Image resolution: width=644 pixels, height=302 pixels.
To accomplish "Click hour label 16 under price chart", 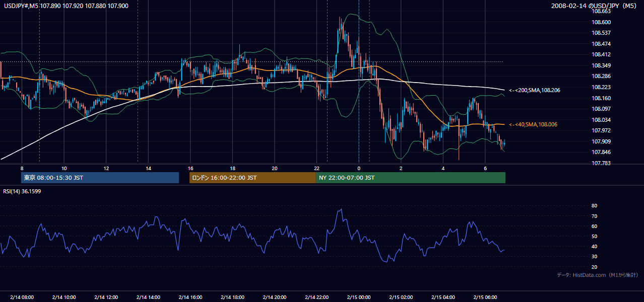I will [x=190, y=168].
